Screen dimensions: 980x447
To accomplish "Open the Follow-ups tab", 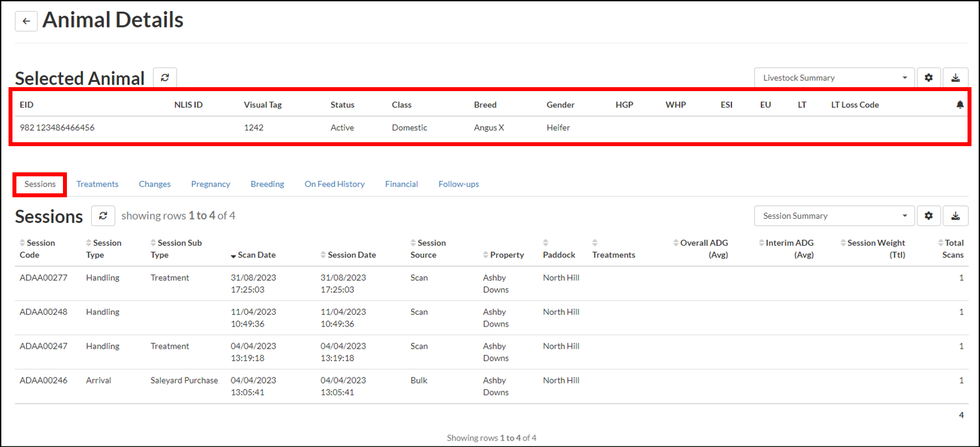I will point(459,184).
